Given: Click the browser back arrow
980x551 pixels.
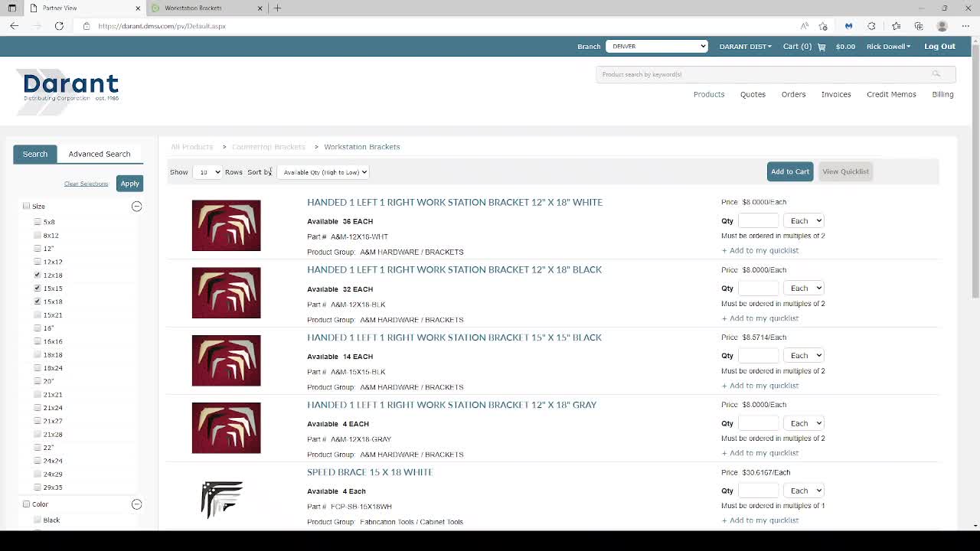Looking at the screenshot, I should tap(14, 26).
